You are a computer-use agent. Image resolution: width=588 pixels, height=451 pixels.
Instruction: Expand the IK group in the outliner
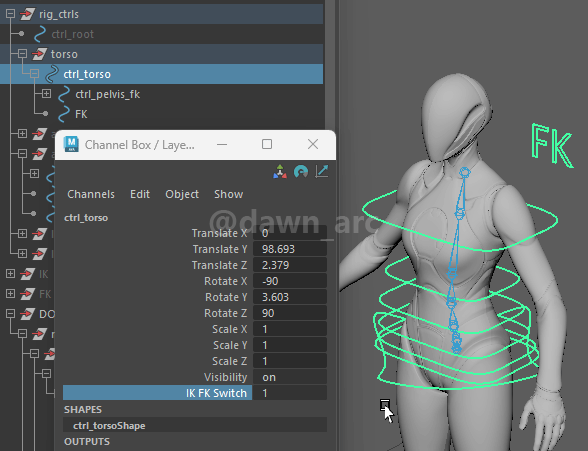10,274
